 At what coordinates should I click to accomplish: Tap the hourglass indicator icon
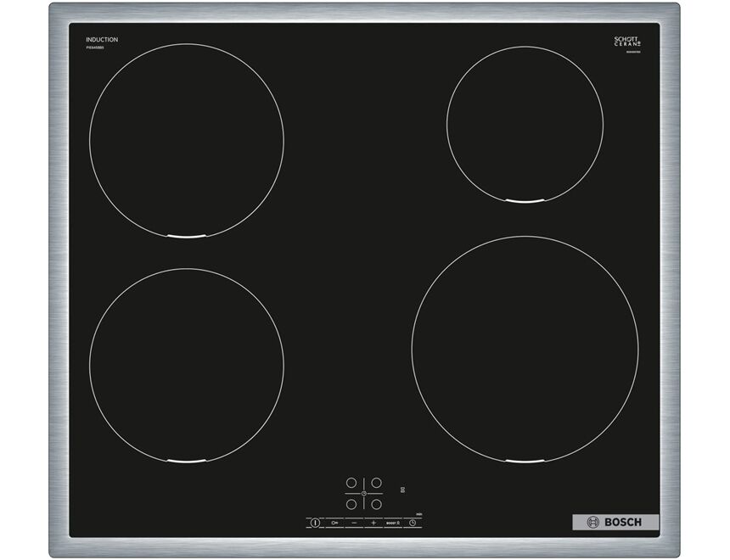coord(402,489)
